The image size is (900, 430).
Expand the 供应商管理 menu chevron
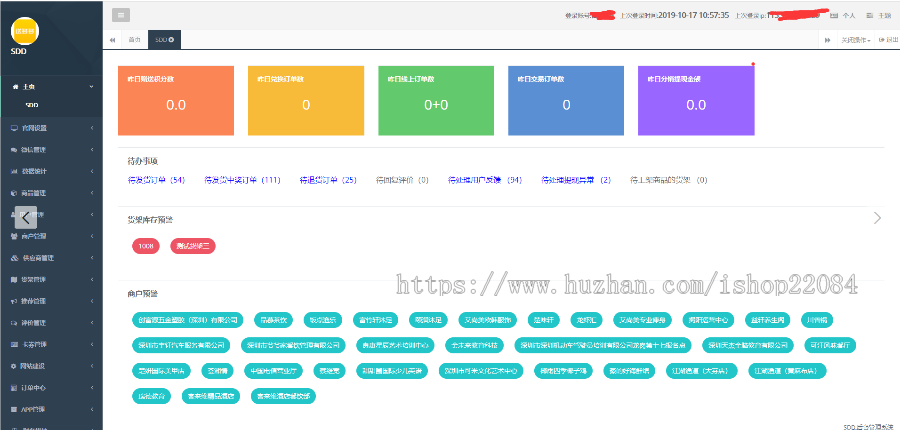(x=92, y=258)
